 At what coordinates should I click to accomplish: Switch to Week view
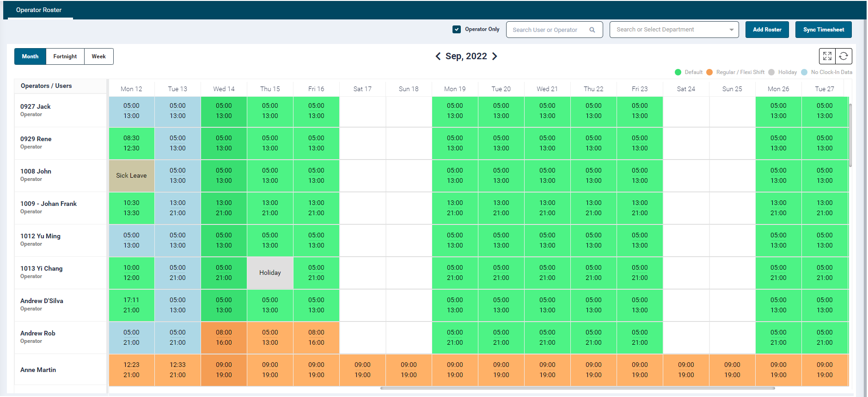pyautogui.click(x=98, y=56)
